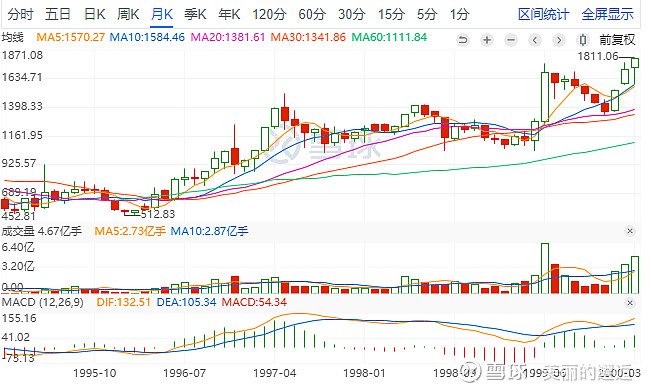Click the 6.40亿 volume axis label
The height and width of the screenshot is (392, 651).
(18, 247)
